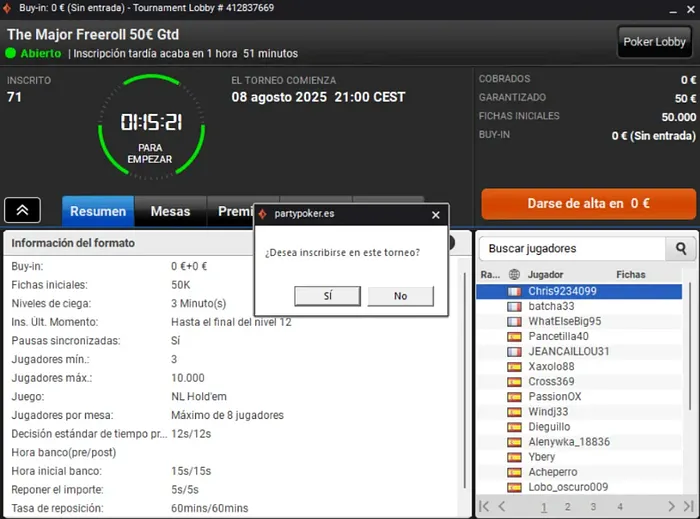
Task: Click the countdown timer 01:15:21
Action: [x=151, y=122]
